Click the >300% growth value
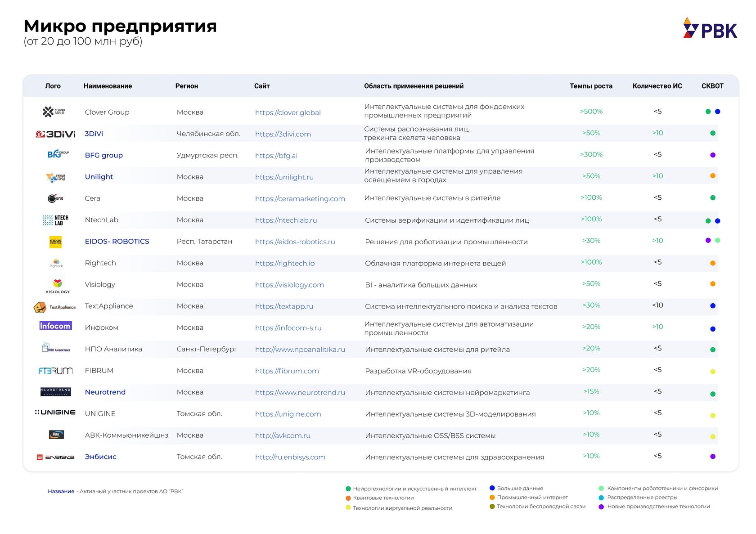 [x=591, y=155]
